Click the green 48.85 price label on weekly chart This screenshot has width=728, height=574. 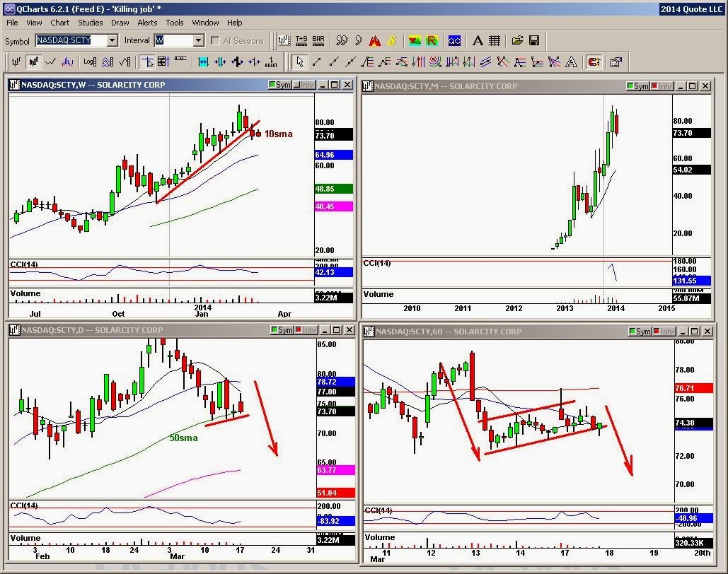coord(334,189)
